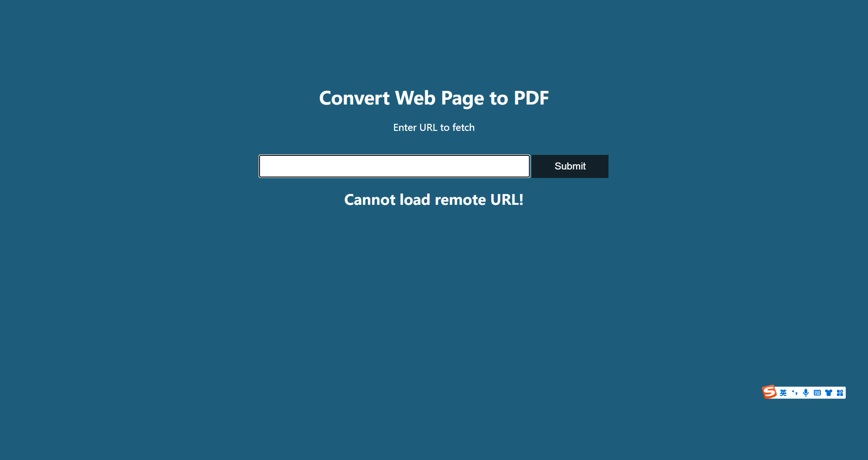868x460 pixels.
Task: Activate Sogou microphone voice input
Action: 806,393
